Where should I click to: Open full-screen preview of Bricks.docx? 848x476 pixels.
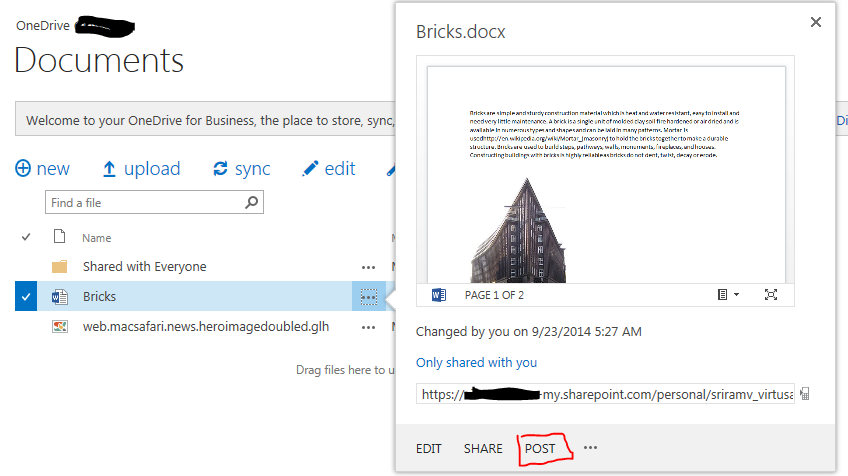(771, 295)
